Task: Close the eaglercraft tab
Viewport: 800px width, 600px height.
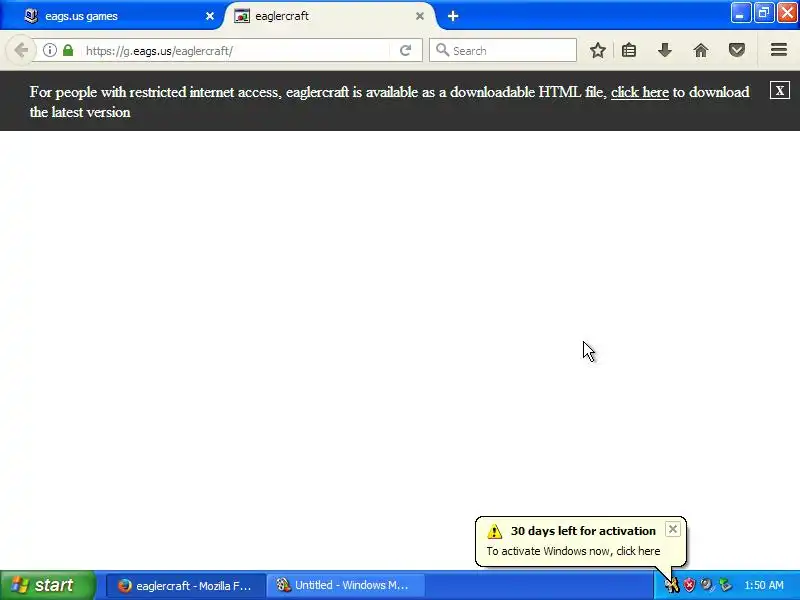Action: (x=419, y=16)
